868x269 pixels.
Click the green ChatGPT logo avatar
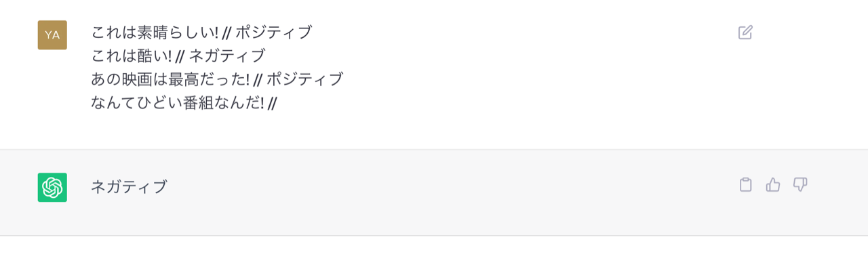[52, 187]
